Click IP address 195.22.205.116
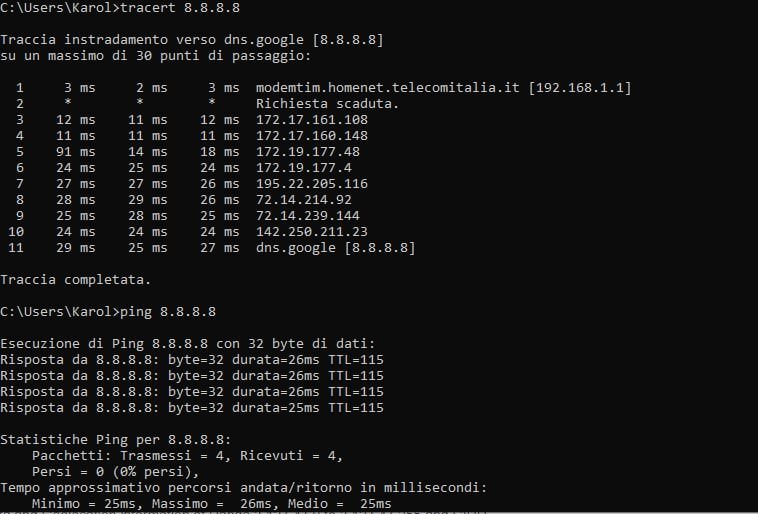758x514 pixels. click(x=312, y=183)
